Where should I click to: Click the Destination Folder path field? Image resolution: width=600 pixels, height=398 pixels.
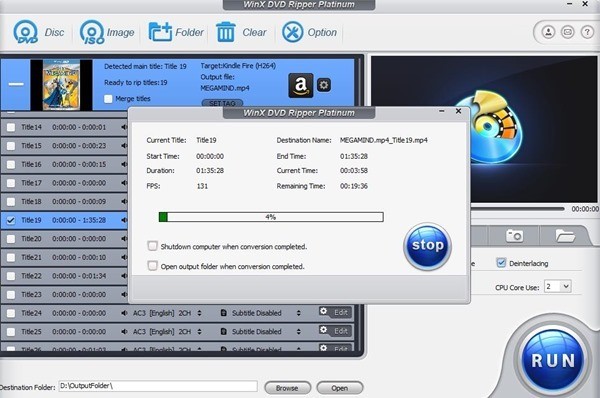[x=158, y=386]
